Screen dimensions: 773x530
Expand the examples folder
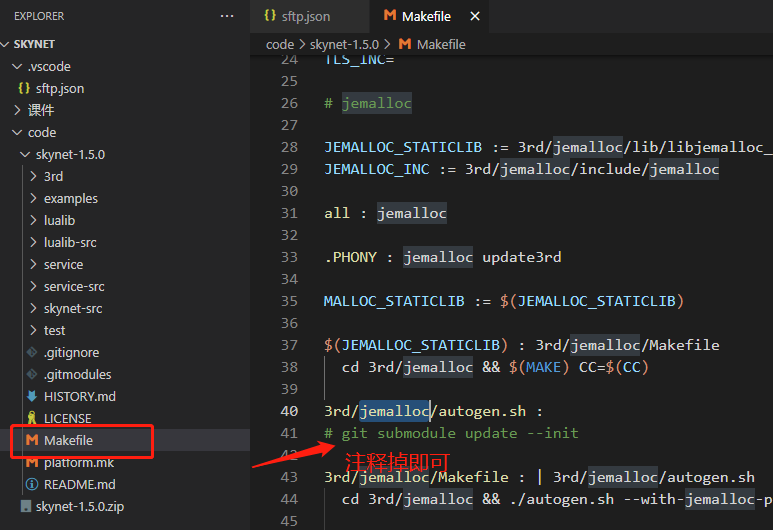tap(34, 198)
